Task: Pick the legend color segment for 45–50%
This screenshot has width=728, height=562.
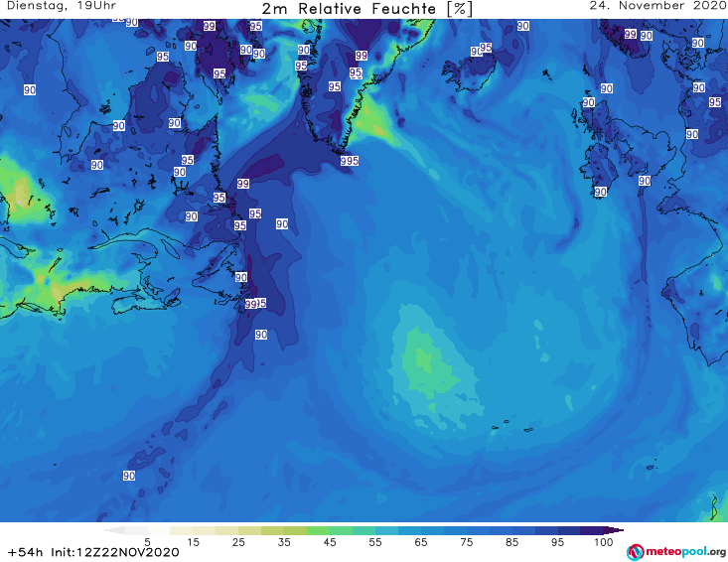Action: [341, 530]
